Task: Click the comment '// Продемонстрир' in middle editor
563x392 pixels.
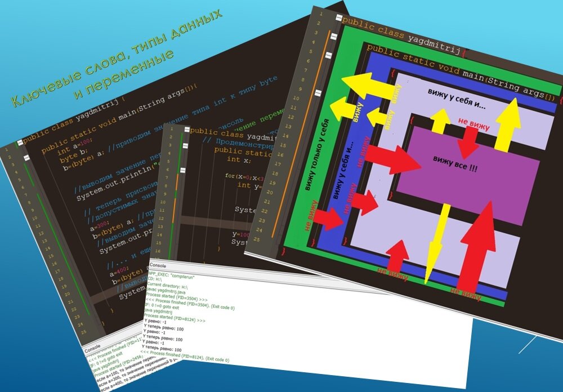Action: pos(238,142)
